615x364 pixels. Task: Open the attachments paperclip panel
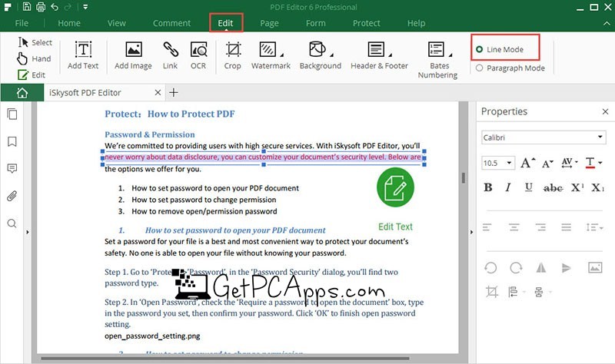[12, 196]
